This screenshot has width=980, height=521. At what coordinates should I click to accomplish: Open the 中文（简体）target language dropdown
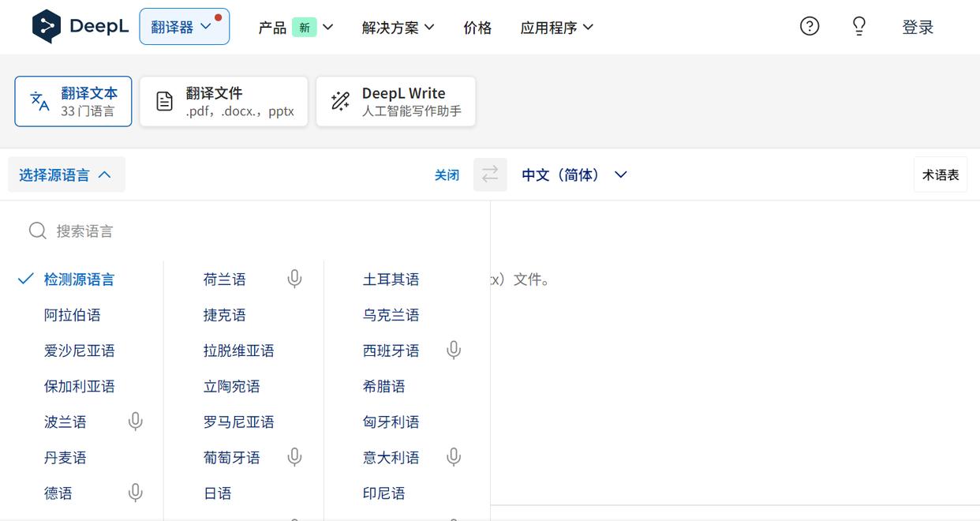click(x=574, y=174)
